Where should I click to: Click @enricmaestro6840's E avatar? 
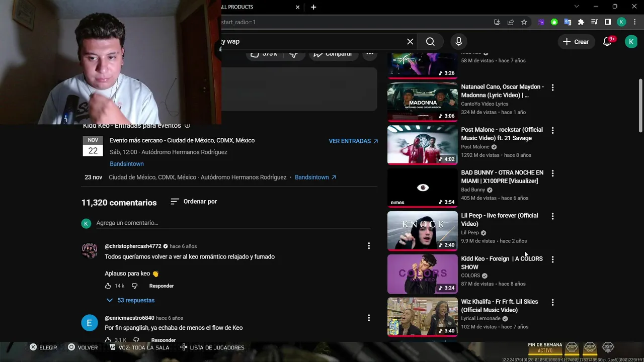pos(90,323)
